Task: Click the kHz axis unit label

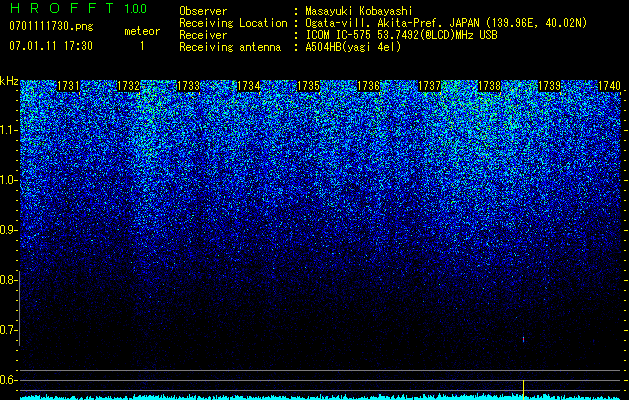Action: (x=9, y=81)
